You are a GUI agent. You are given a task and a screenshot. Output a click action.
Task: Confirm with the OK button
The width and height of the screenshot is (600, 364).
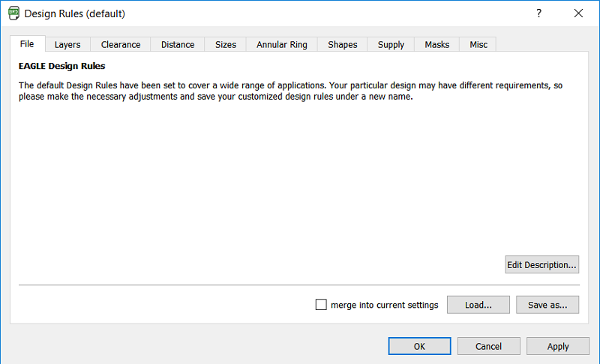(x=419, y=346)
